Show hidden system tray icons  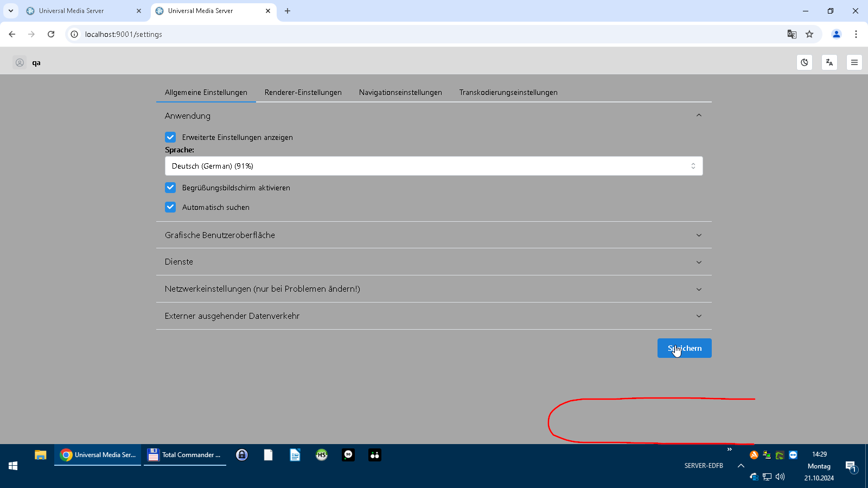click(741, 466)
